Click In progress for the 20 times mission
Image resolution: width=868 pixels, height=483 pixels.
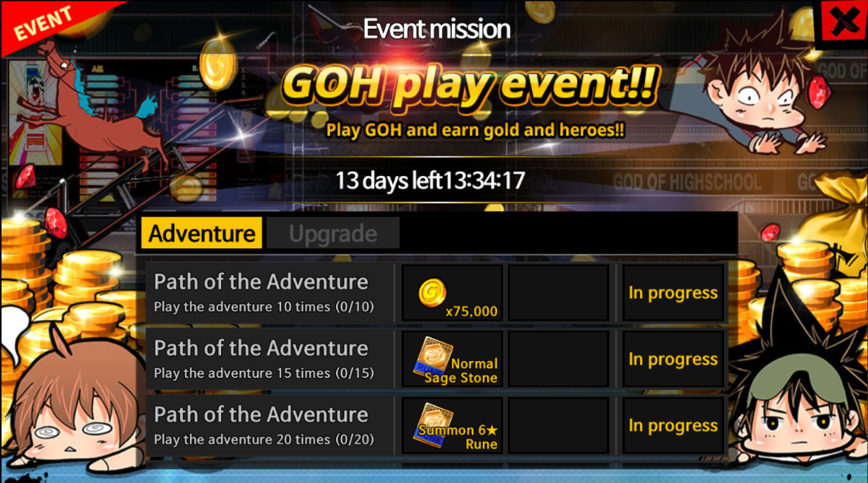(x=673, y=425)
